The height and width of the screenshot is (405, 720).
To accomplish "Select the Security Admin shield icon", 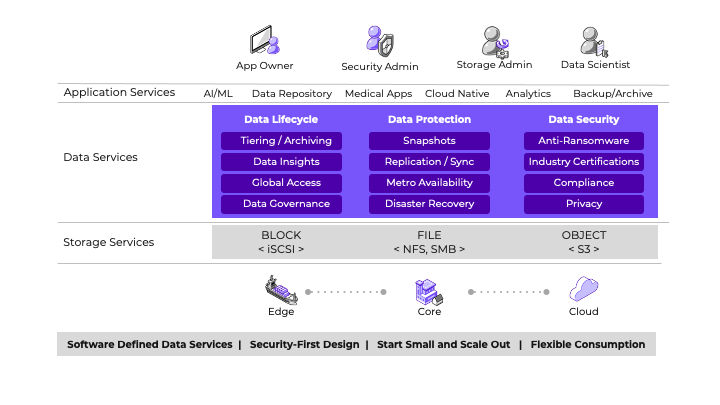I will [379, 42].
